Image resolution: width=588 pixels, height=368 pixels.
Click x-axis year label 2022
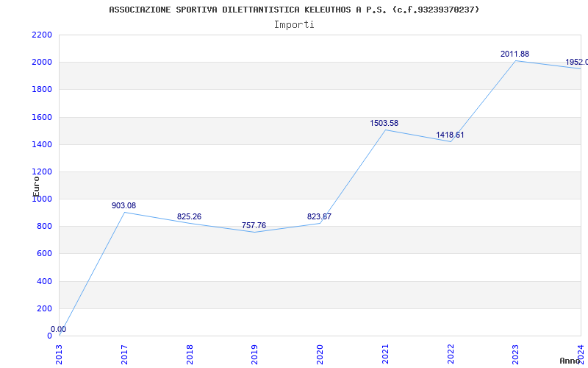[x=451, y=354]
